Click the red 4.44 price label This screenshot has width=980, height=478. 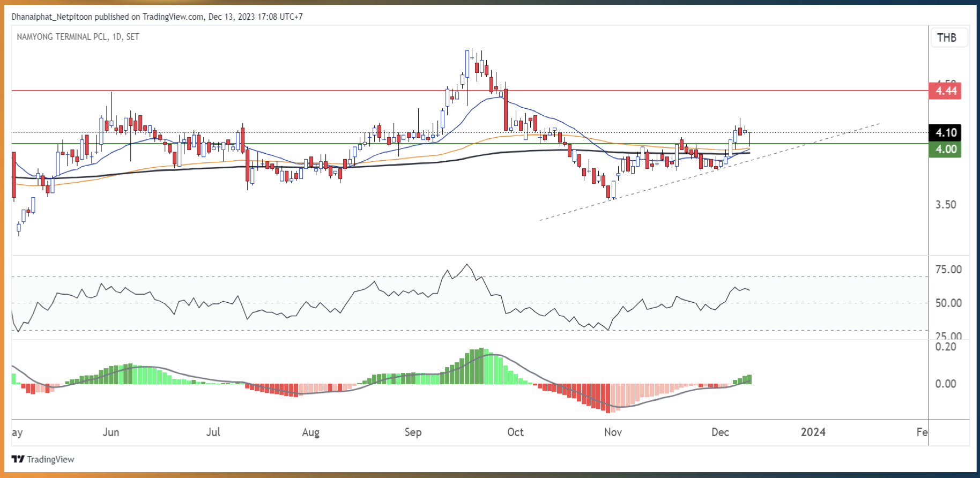click(945, 91)
